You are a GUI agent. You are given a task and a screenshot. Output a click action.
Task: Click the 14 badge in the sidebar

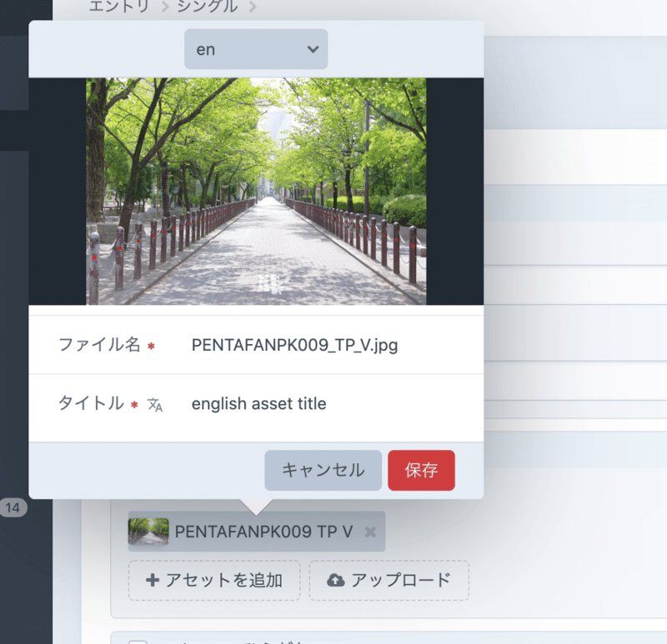tap(13, 507)
